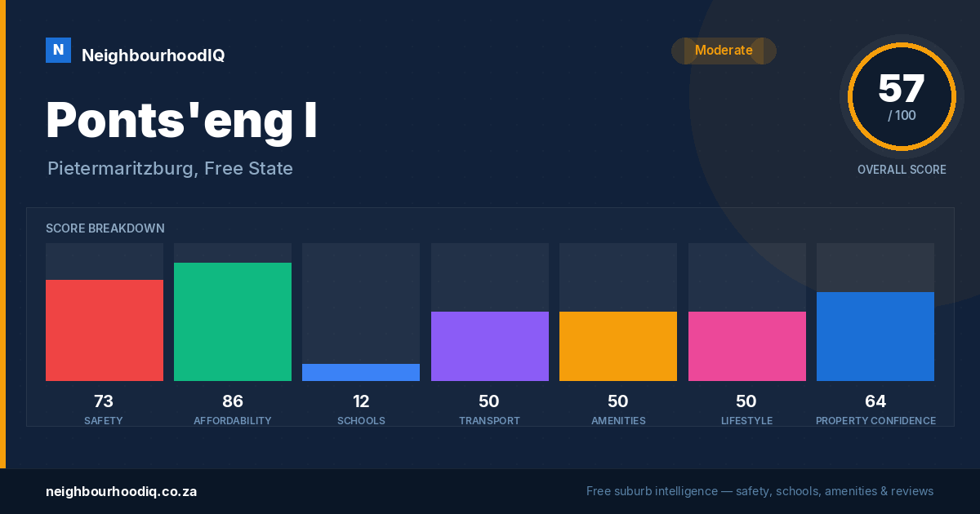Click Pietermaritzburg, Free State location text
This screenshot has width=980, height=514.
170,169
